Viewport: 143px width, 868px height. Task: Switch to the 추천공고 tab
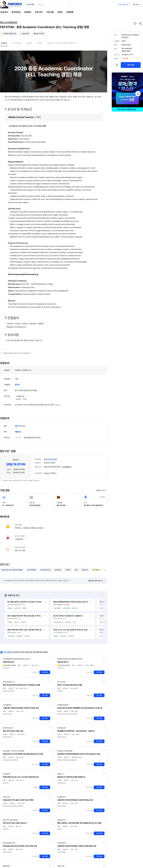pyautogui.click(x=40, y=43)
